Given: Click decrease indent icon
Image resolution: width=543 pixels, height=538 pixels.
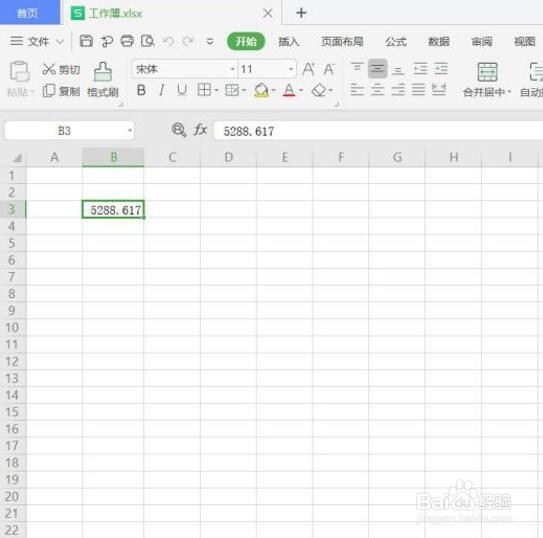Looking at the screenshot, I should click(420, 69).
